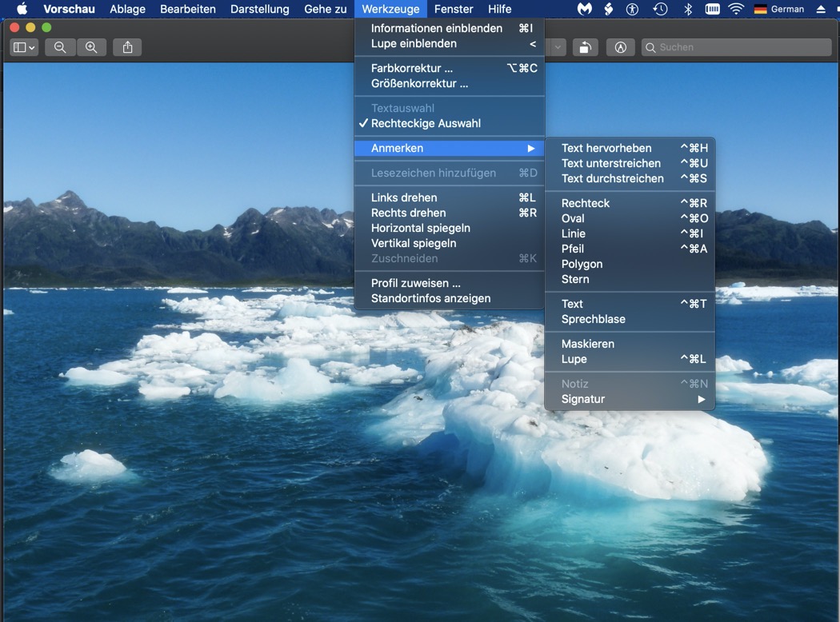Open the German input source menu
This screenshot has width=840, height=622.
pyautogui.click(x=779, y=10)
